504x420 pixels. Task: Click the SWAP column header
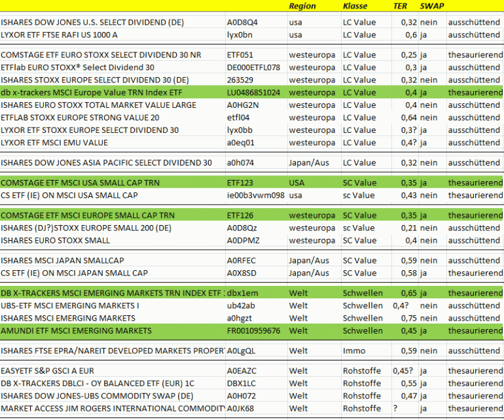[432, 6]
